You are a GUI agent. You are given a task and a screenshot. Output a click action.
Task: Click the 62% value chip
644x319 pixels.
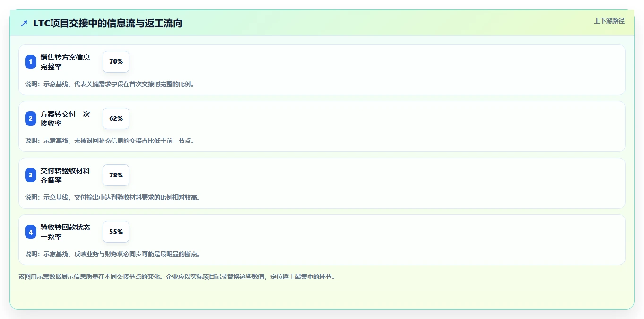[x=116, y=118]
